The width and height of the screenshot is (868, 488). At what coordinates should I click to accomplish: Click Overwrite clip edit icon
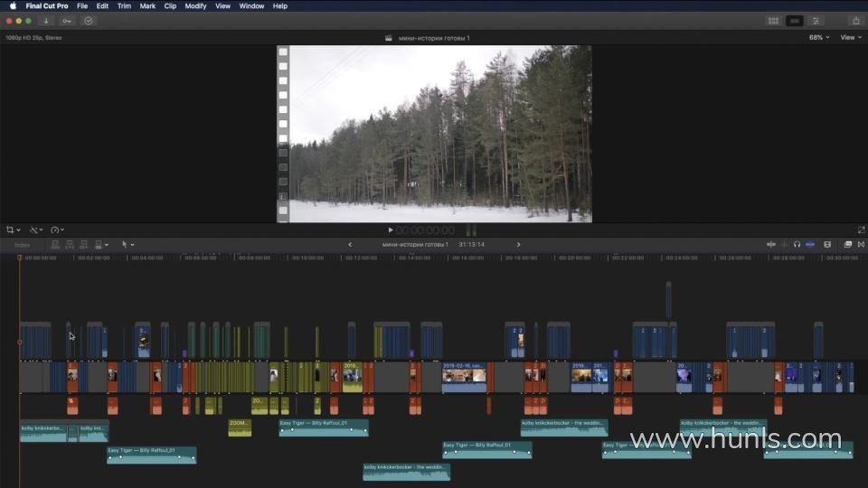[99, 245]
